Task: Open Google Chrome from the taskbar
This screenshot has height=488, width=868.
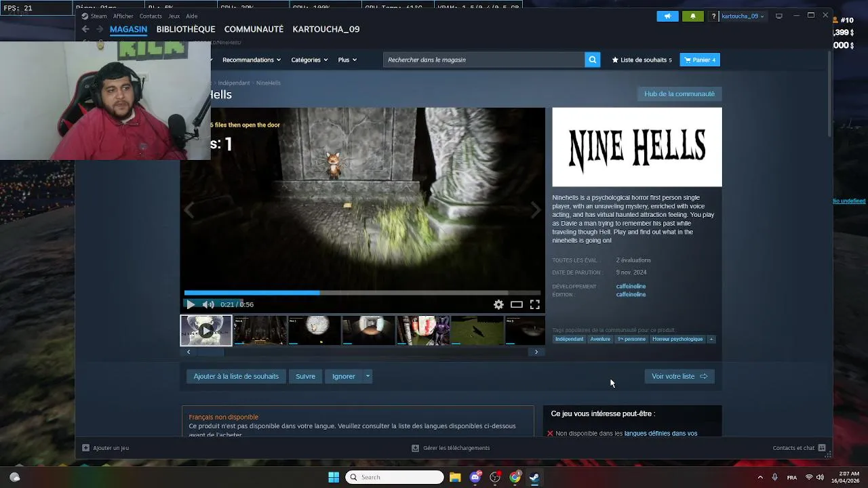Action: (515, 477)
